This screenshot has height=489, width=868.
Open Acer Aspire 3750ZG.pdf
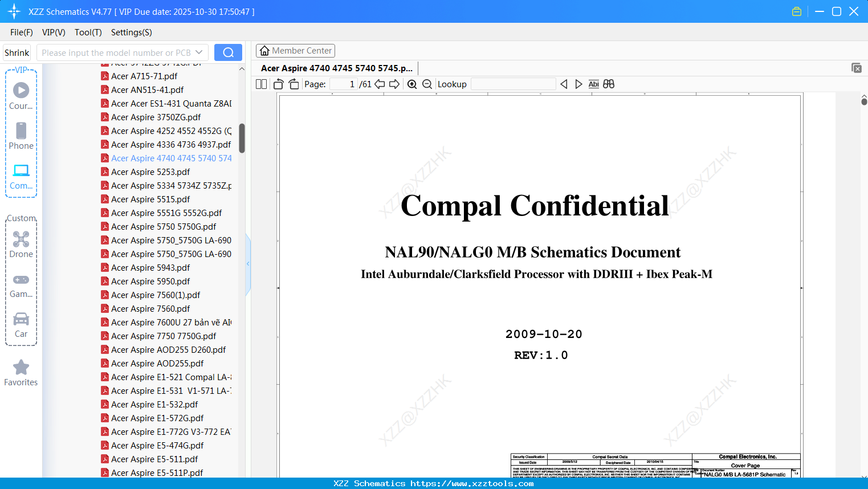[156, 117]
